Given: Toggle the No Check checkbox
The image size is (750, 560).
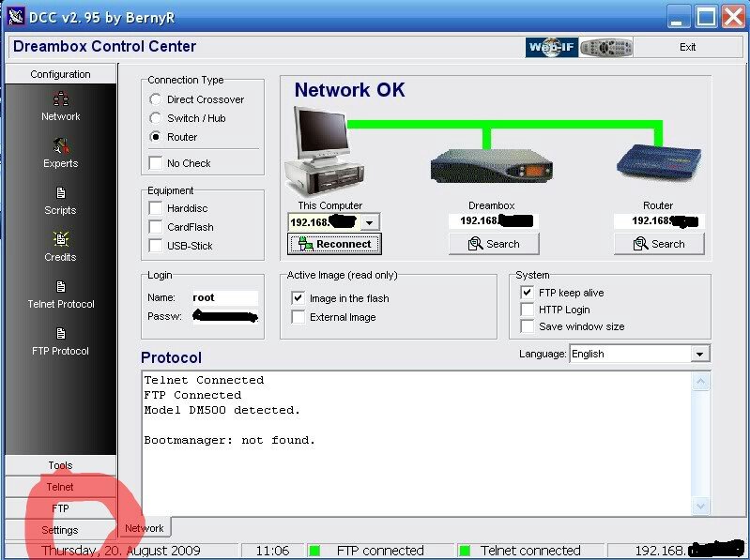Looking at the screenshot, I should pos(156,163).
